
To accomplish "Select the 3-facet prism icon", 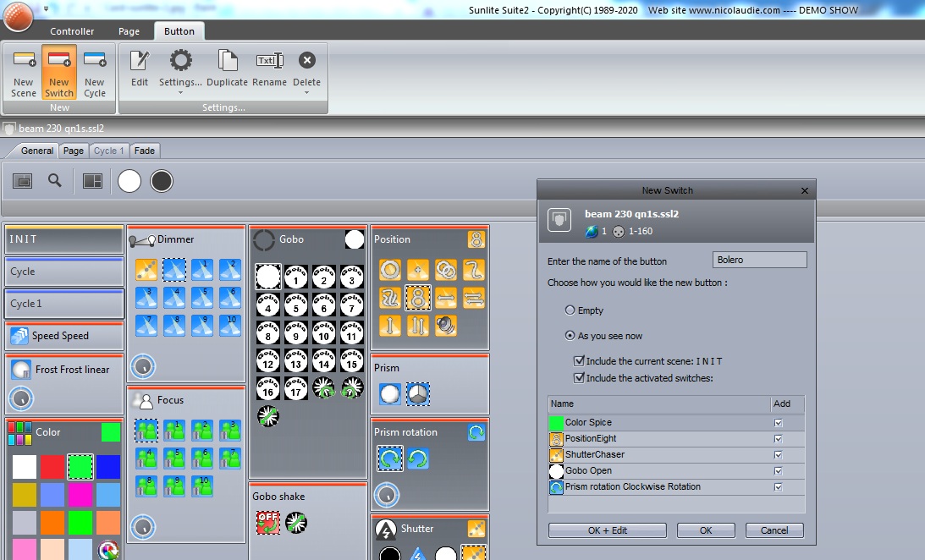I will click(x=417, y=393).
